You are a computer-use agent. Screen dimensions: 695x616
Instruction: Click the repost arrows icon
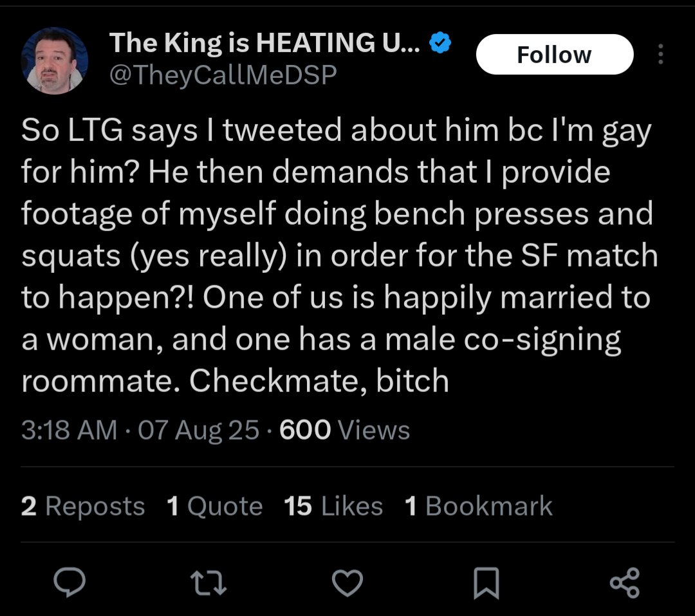click(208, 583)
